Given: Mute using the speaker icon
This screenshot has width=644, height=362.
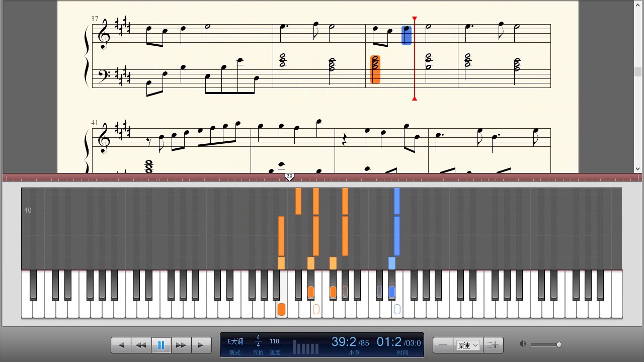Looking at the screenshot, I should [523, 344].
